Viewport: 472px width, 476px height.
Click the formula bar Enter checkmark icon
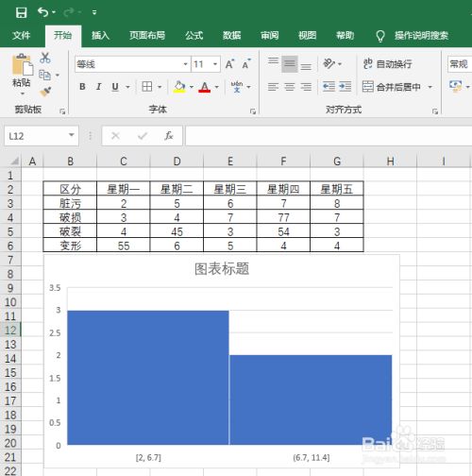[x=143, y=136]
